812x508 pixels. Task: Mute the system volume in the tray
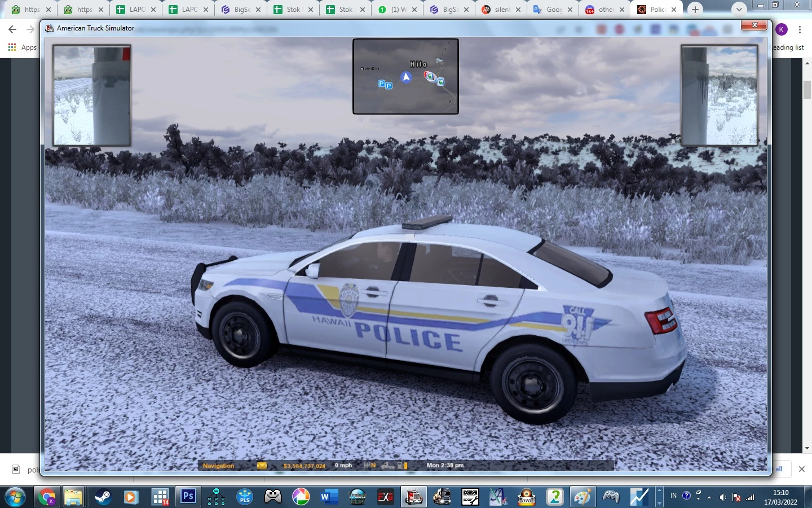[723, 497]
